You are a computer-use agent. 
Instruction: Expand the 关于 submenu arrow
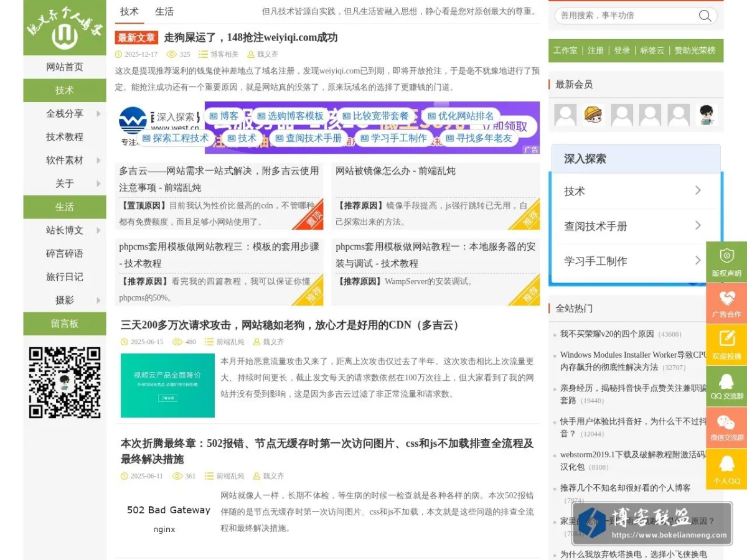[x=98, y=184]
